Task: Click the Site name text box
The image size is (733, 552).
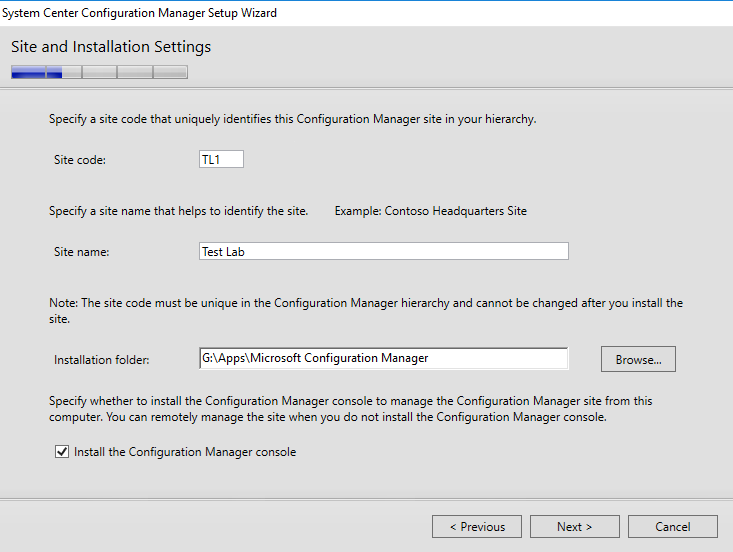Action: (x=384, y=251)
